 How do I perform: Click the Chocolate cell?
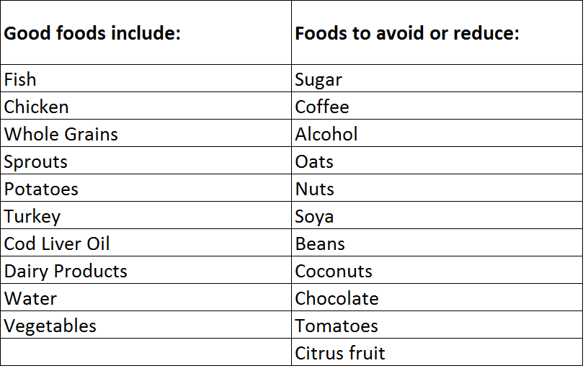tap(437, 298)
